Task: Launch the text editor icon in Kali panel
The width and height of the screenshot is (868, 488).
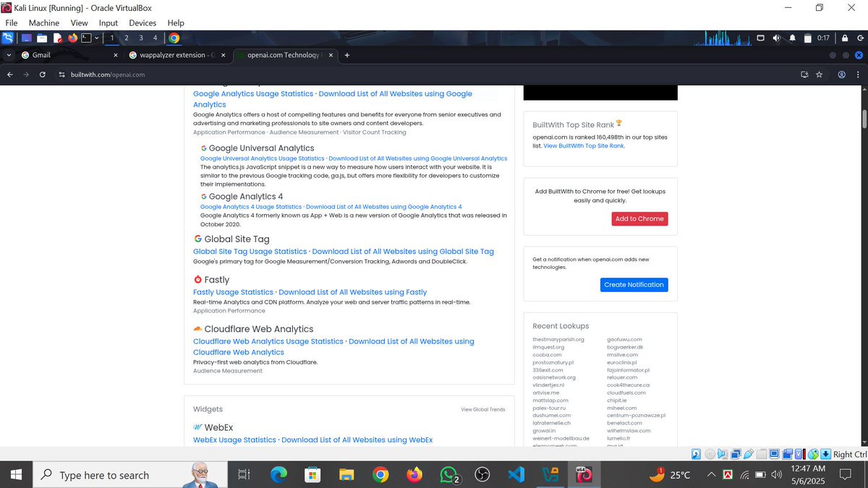Action: (x=57, y=38)
